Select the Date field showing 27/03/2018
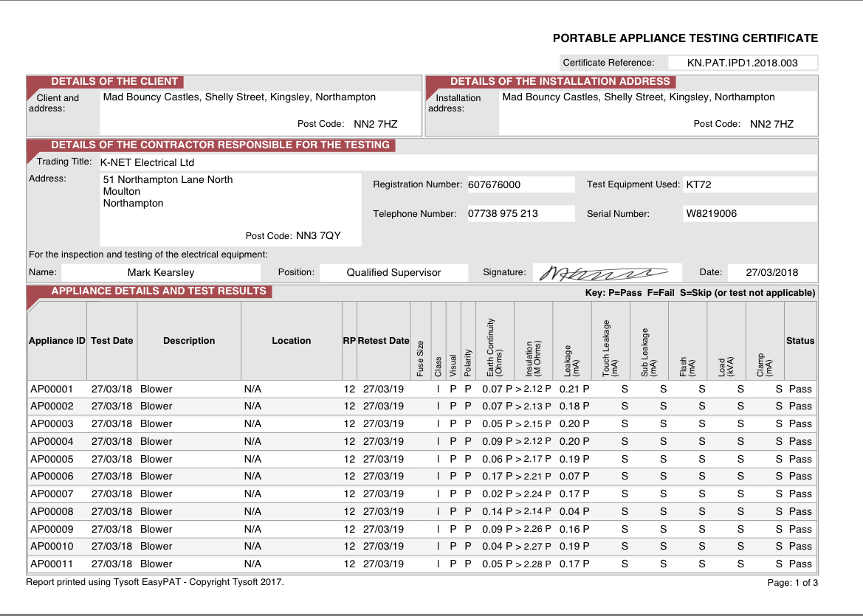This screenshot has width=863, height=616. 771,273
